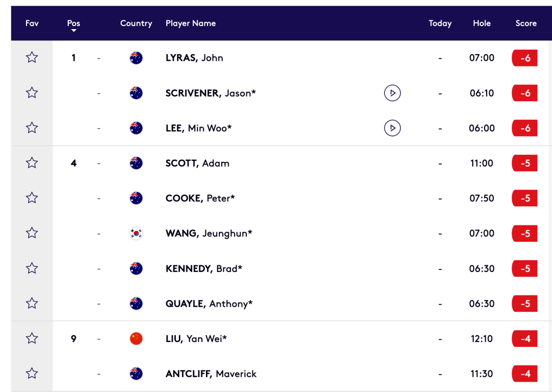Sort by Score column header
The image size is (552, 392).
point(526,23)
